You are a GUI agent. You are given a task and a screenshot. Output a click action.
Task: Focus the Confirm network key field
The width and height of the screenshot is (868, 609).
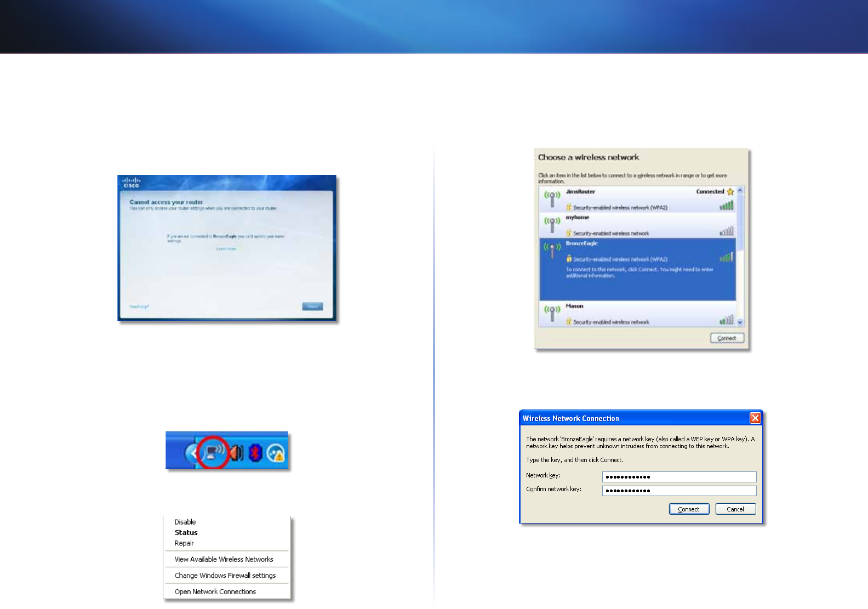pyautogui.click(x=679, y=491)
